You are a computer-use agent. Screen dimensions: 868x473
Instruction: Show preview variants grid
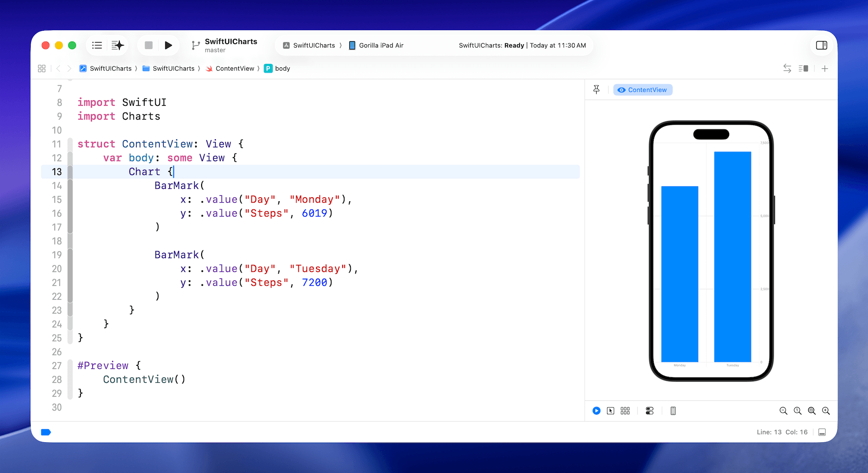(625, 411)
